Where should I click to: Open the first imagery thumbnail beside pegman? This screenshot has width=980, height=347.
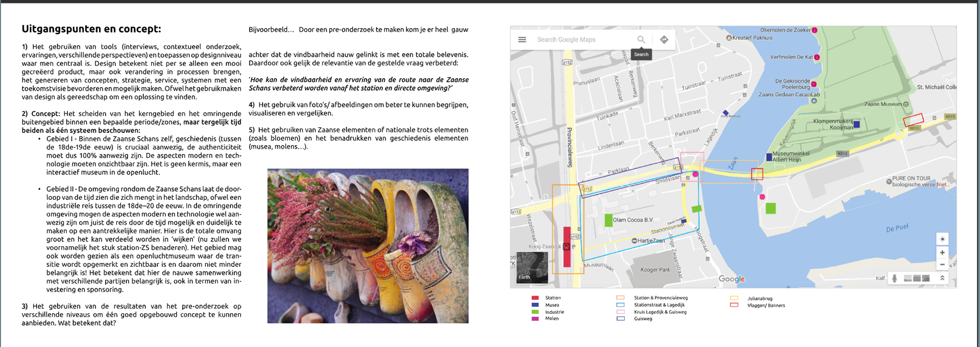tap(908, 278)
